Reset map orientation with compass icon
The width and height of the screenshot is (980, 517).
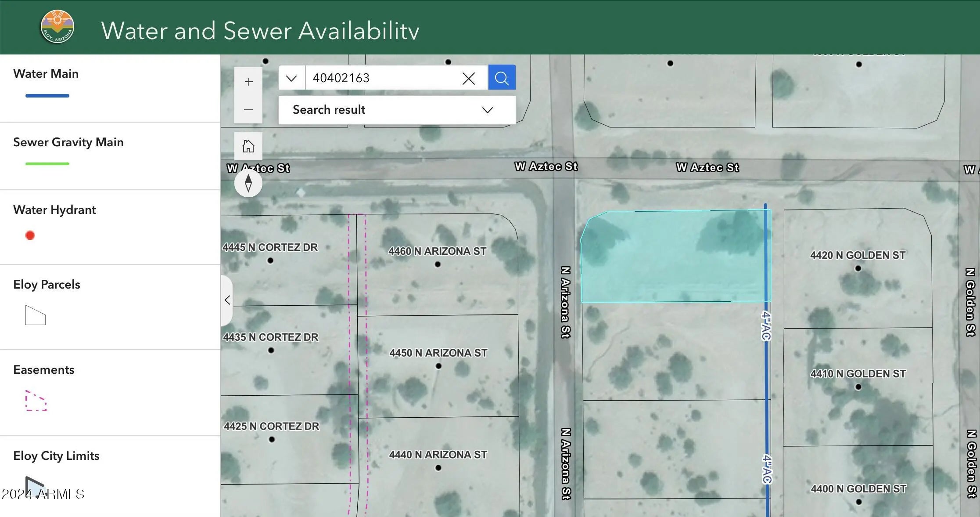(248, 183)
